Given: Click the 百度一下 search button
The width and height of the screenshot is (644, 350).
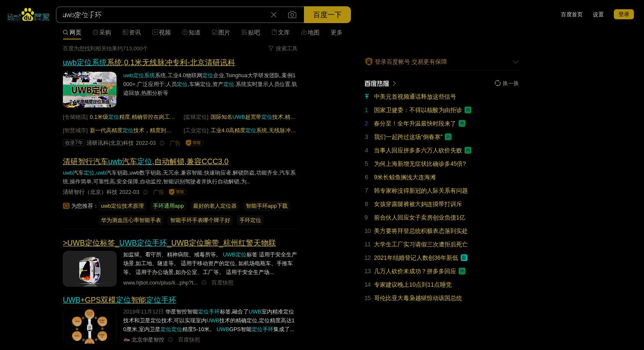Looking at the screenshot, I should point(327,15).
